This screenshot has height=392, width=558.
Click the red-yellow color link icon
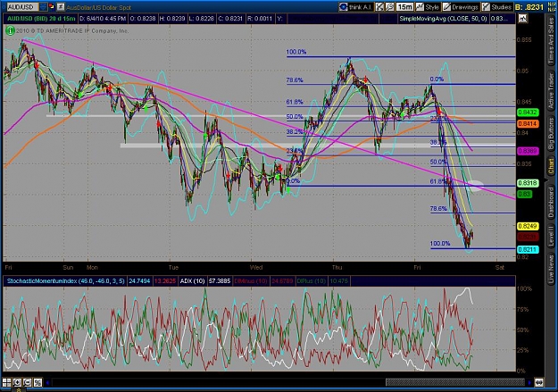click(52, 6)
